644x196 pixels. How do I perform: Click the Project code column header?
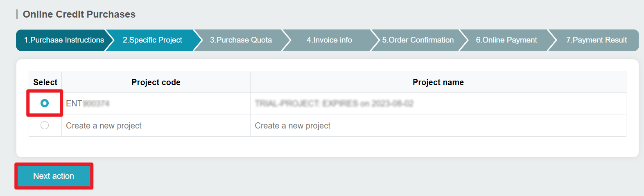(156, 82)
